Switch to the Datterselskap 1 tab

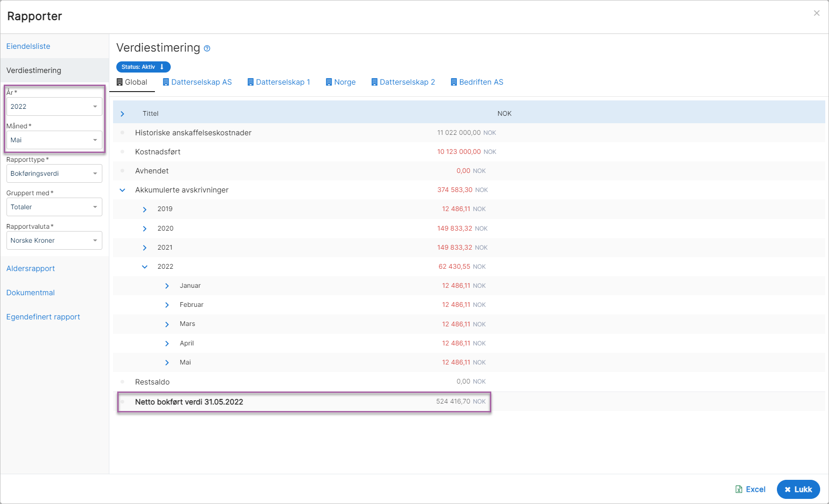pos(279,82)
